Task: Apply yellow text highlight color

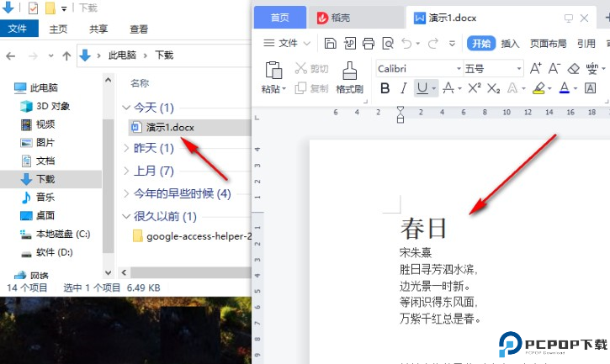Action: pyautogui.click(x=538, y=88)
